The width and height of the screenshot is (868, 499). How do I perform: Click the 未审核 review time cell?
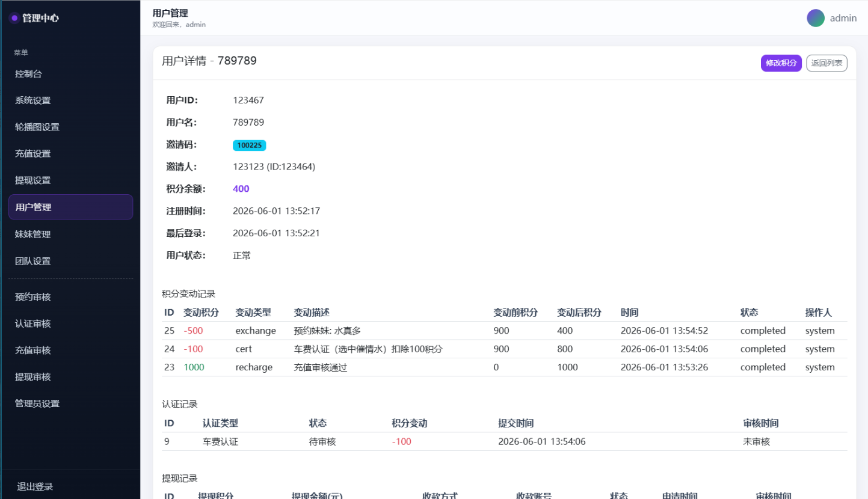pos(757,442)
